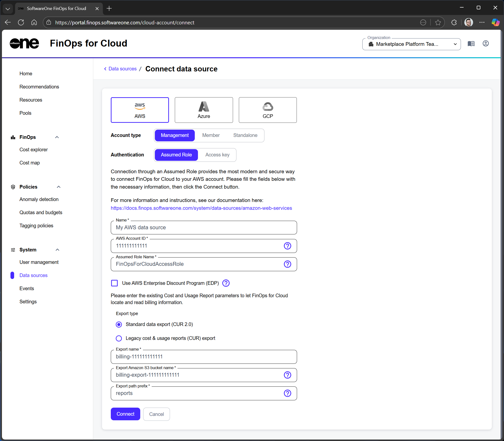Open the AWS documentation link
Screen dimensions: 504x441
[201, 208]
